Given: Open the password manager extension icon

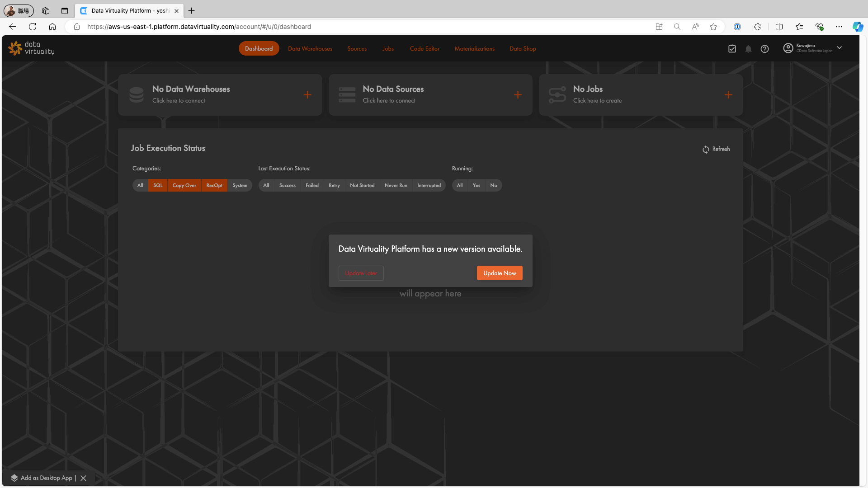Looking at the screenshot, I should click(x=737, y=27).
